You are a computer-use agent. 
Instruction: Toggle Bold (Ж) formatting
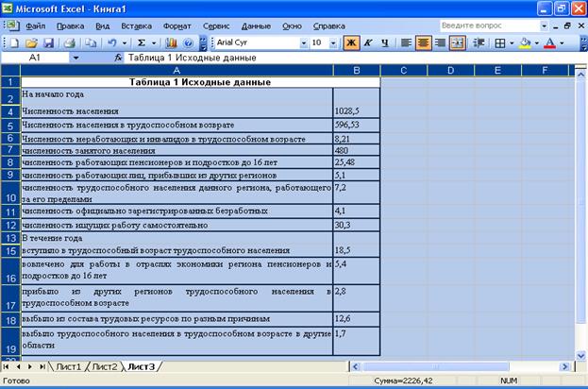[351, 43]
